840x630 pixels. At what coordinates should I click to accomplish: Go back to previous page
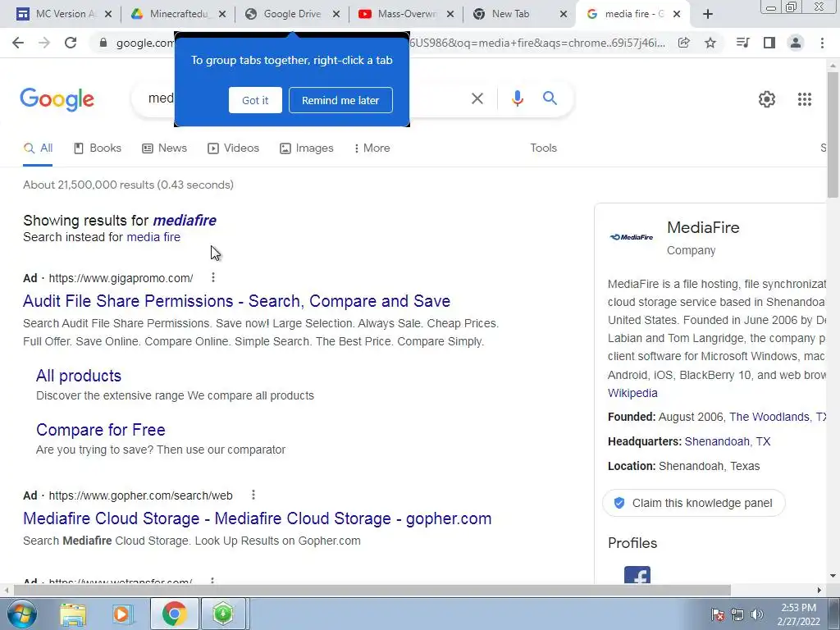coord(18,43)
